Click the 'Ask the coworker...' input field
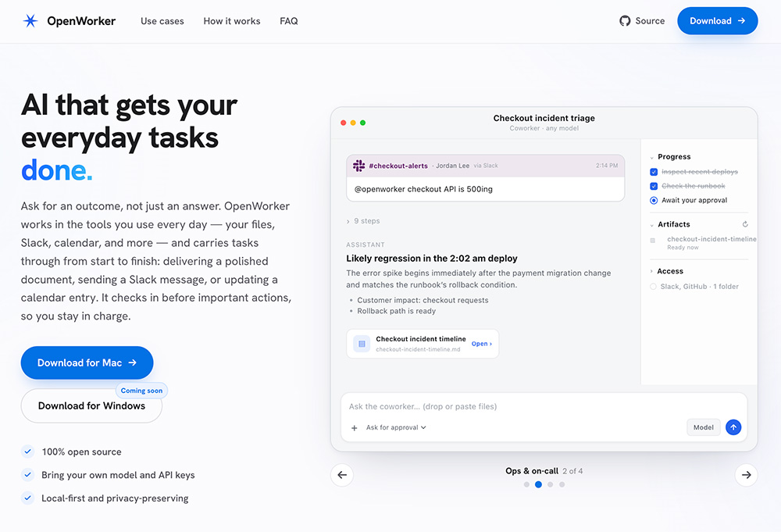Image resolution: width=781 pixels, height=532 pixels. click(544, 406)
